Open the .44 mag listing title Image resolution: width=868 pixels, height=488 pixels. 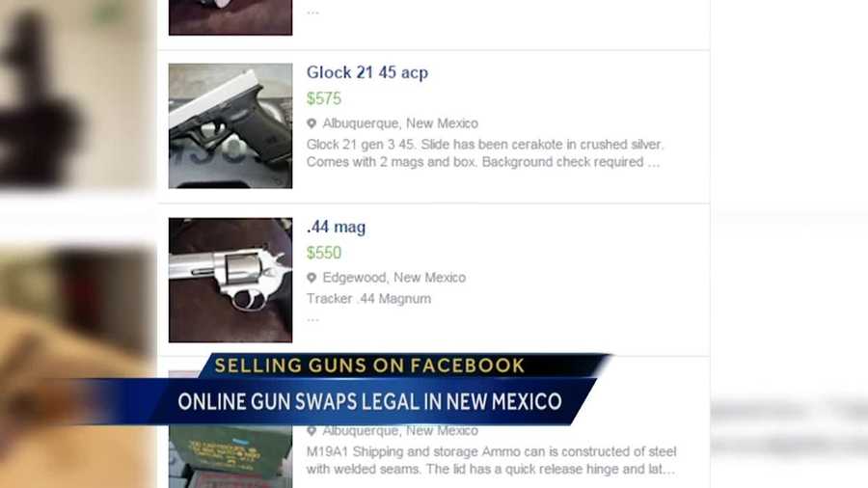(336, 227)
